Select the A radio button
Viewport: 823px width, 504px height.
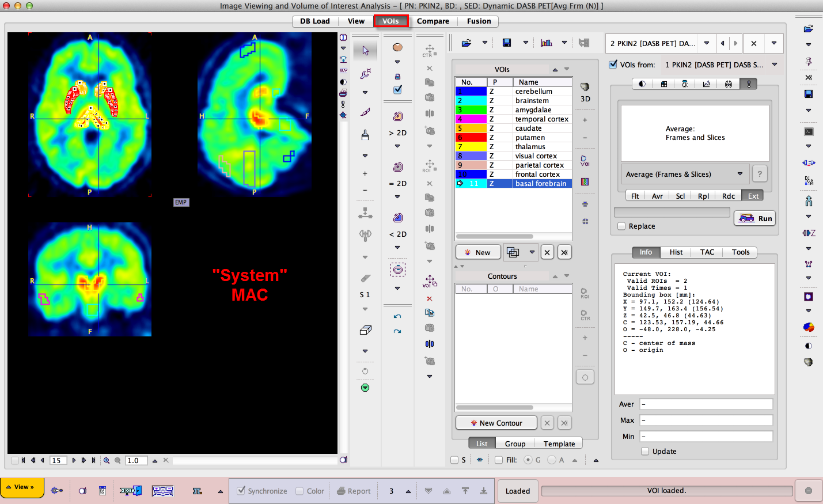click(x=552, y=460)
